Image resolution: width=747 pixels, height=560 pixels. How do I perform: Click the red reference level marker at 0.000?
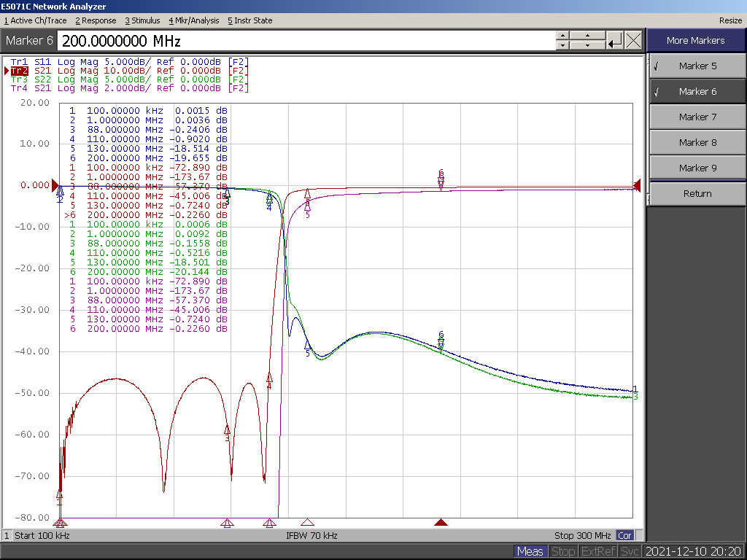coord(55,185)
